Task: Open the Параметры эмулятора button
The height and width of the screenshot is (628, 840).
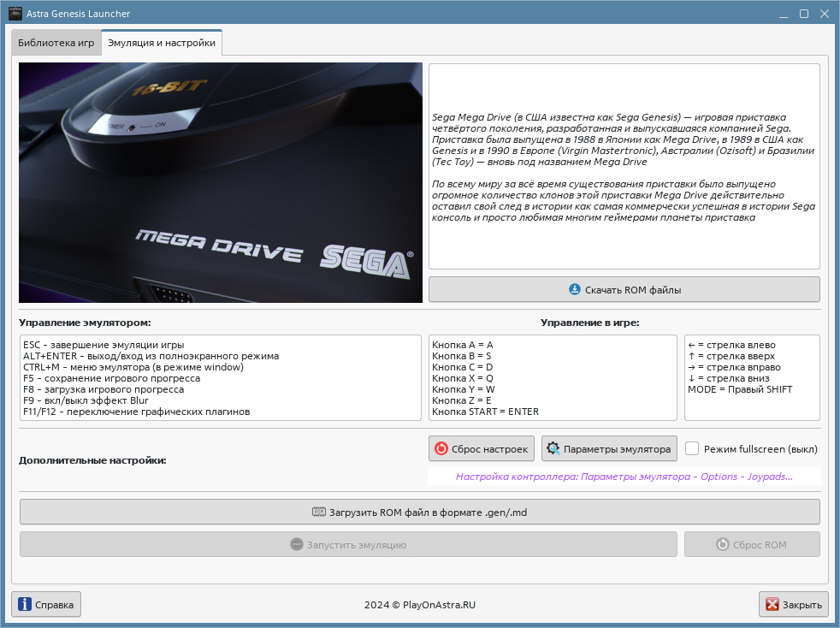Action: click(x=609, y=448)
